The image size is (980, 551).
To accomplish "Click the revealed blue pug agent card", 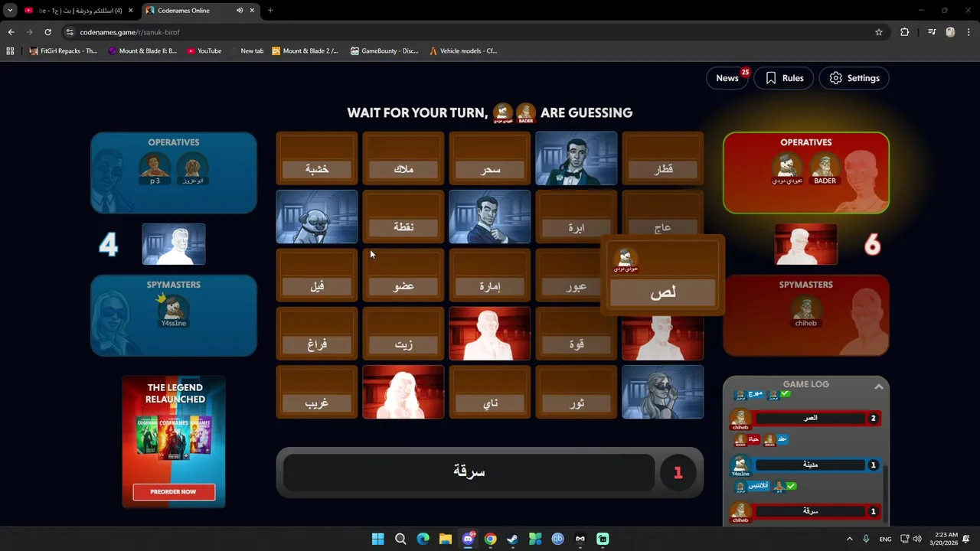I will pos(317,217).
